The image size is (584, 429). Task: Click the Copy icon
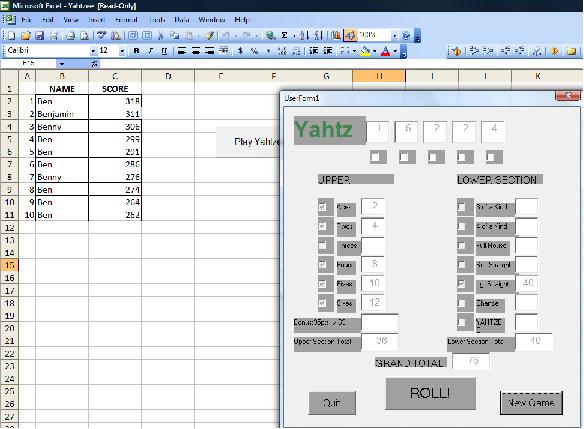pos(174,35)
